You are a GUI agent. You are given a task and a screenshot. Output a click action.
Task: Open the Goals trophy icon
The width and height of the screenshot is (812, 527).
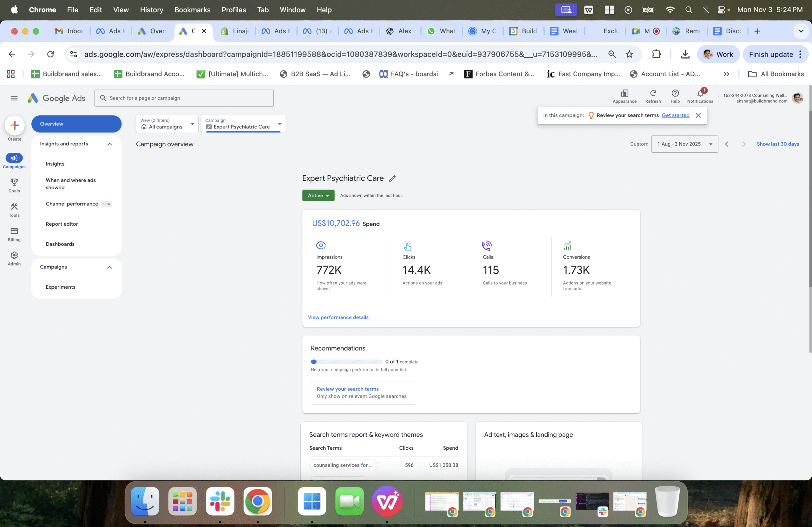pos(14,182)
